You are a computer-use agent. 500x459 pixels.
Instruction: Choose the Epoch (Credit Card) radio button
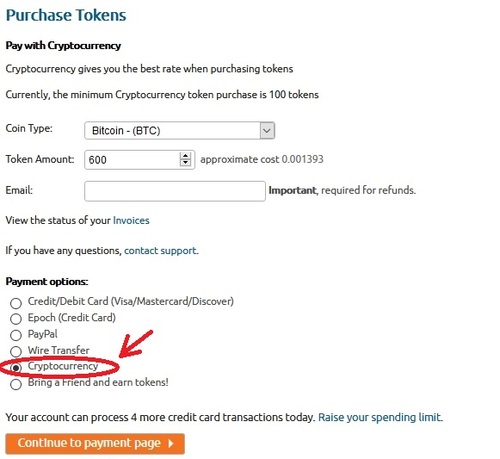[16, 319]
